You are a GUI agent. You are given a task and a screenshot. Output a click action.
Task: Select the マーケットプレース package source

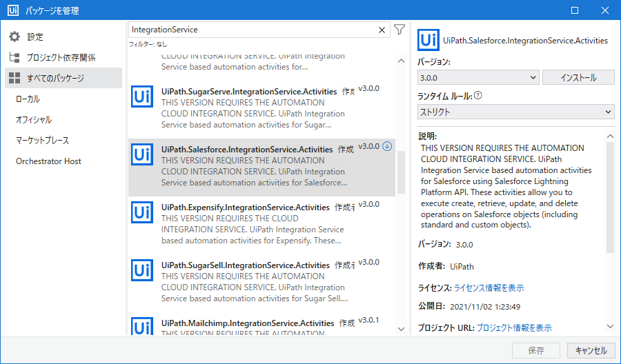pos(42,141)
